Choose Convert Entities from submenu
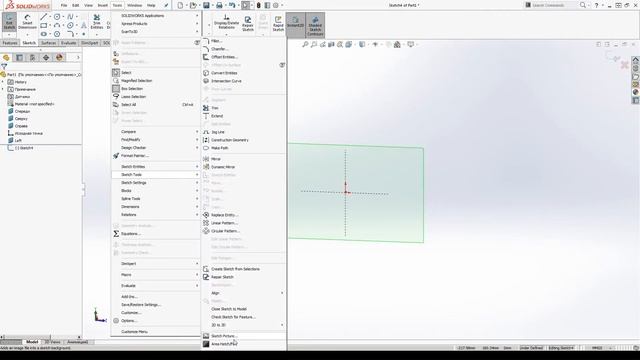The width and height of the screenshot is (640, 360). point(244,73)
